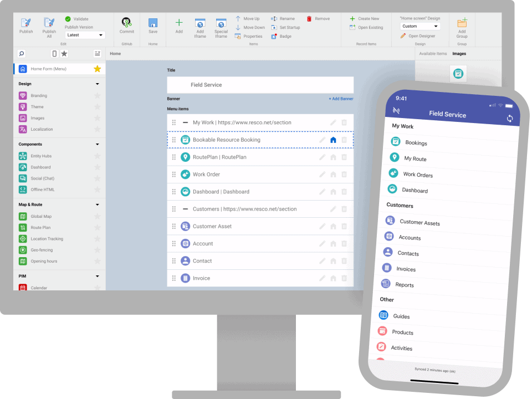532x399 pixels.
Task: Click the mobile device icon in the sidebar toolbar
Action: pyautogui.click(x=54, y=54)
